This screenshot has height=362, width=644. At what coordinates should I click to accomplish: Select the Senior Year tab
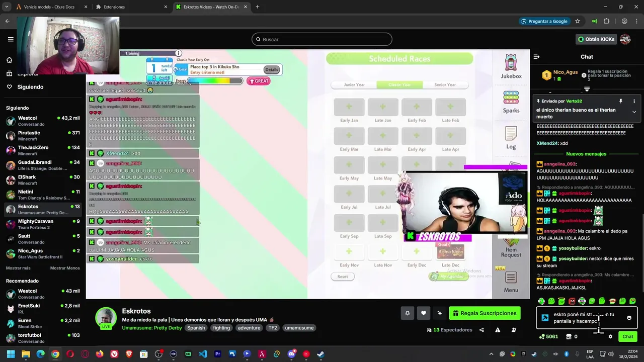(x=445, y=84)
